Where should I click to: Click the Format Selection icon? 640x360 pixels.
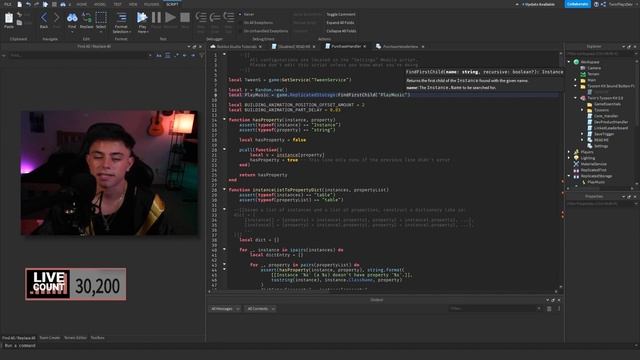122,17
